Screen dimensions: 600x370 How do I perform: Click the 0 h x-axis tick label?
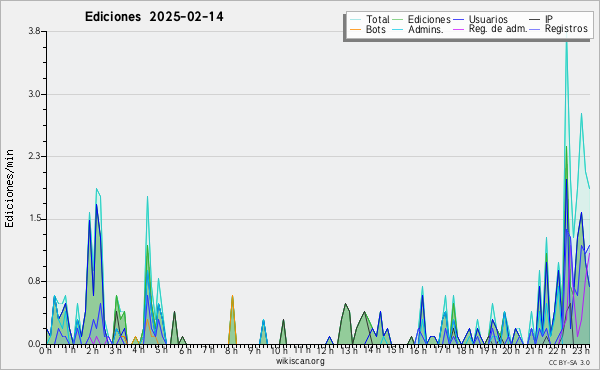click(46, 350)
